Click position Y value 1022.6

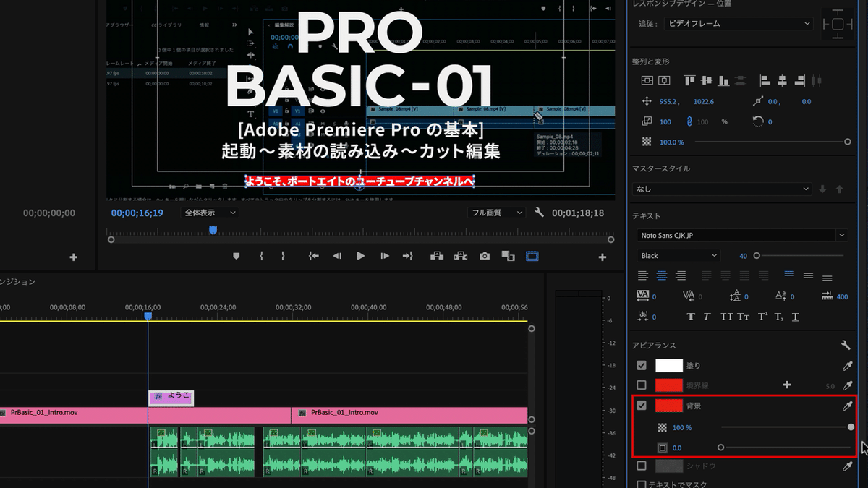(x=703, y=102)
